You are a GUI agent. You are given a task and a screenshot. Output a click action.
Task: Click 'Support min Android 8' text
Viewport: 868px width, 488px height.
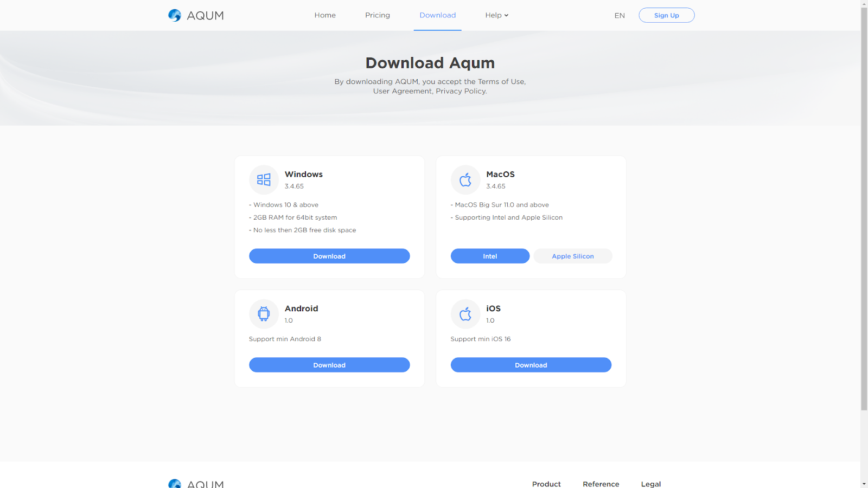point(285,339)
